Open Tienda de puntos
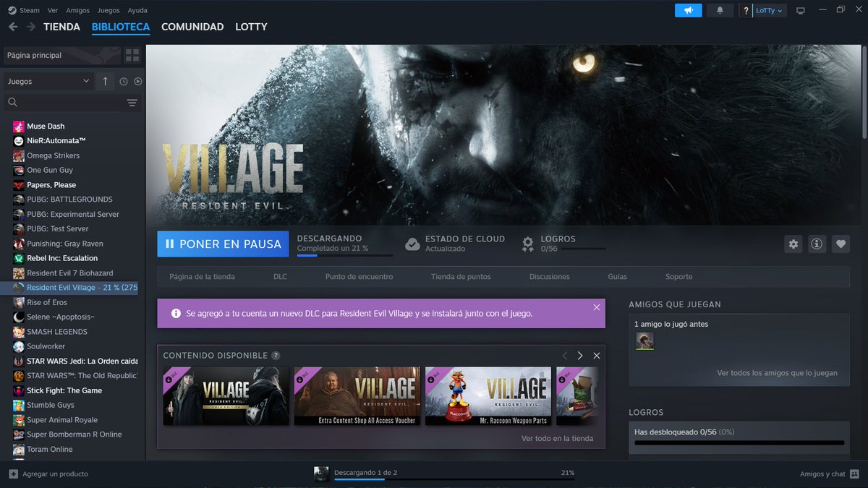Screen dimensions: 868x488 [461, 277]
